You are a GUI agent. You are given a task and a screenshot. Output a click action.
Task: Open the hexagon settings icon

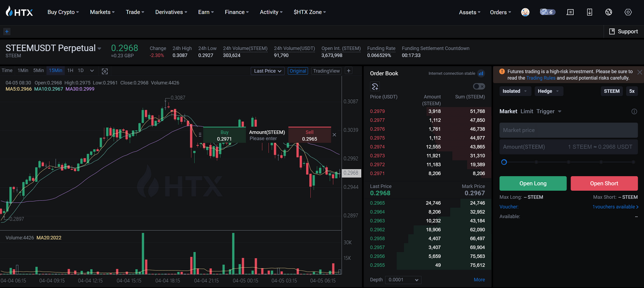point(628,12)
